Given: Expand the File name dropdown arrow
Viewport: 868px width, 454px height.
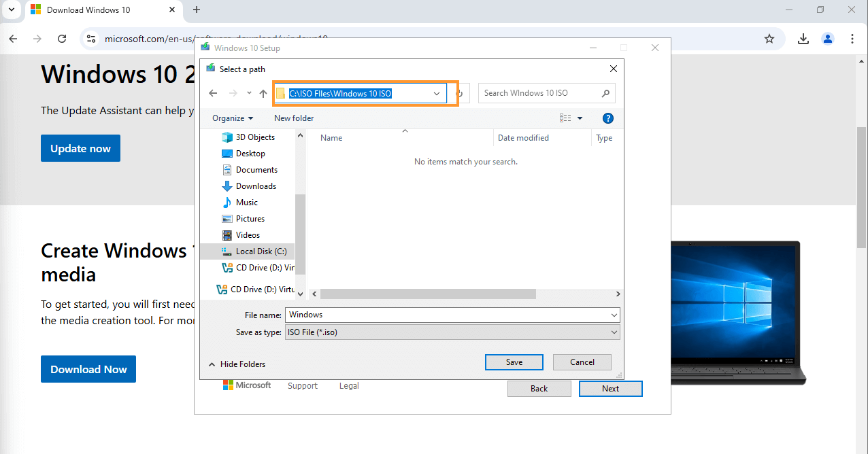Looking at the screenshot, I should pyautogui.click(x=614, y=315).
